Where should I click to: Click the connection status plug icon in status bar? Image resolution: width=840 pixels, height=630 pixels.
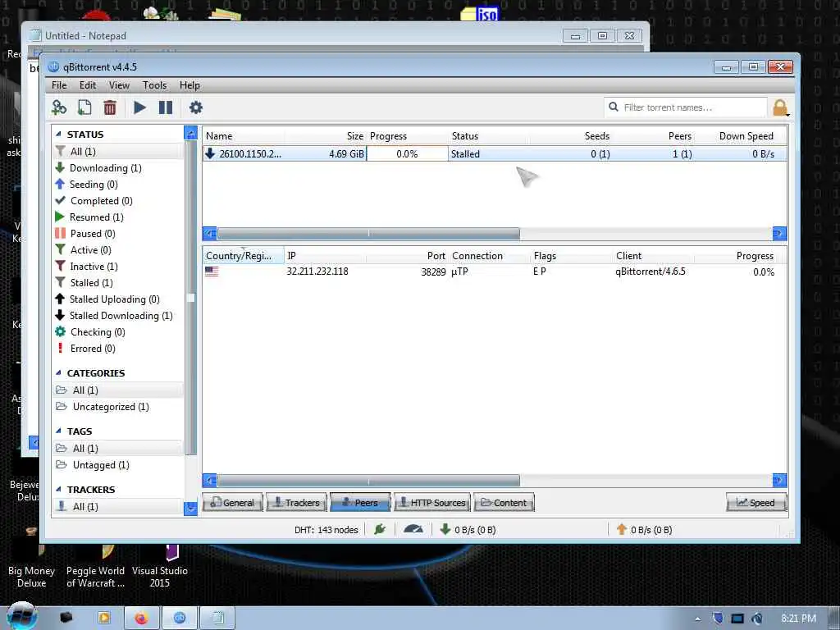pos(380,530)
